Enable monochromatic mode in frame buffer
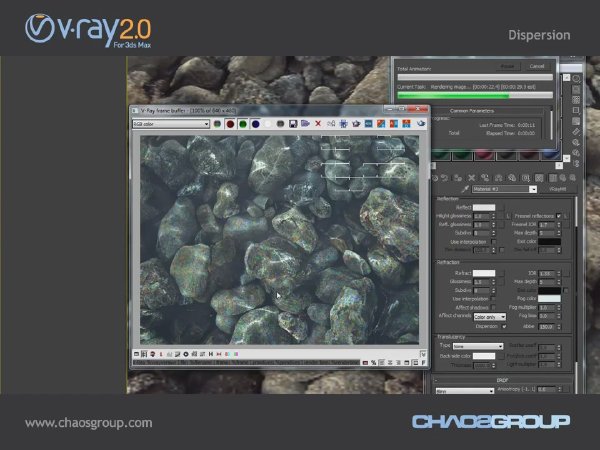 click(280, 124)
